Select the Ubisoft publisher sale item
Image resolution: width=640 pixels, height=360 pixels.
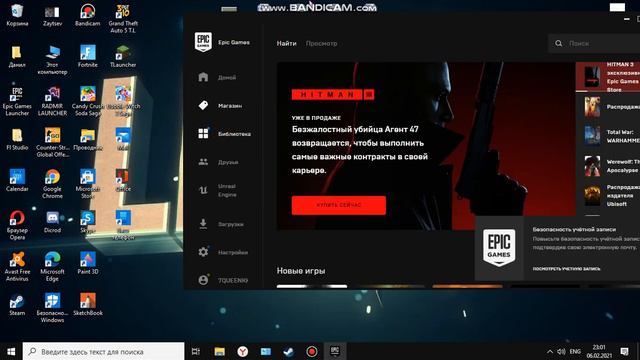tap(608, 196)
